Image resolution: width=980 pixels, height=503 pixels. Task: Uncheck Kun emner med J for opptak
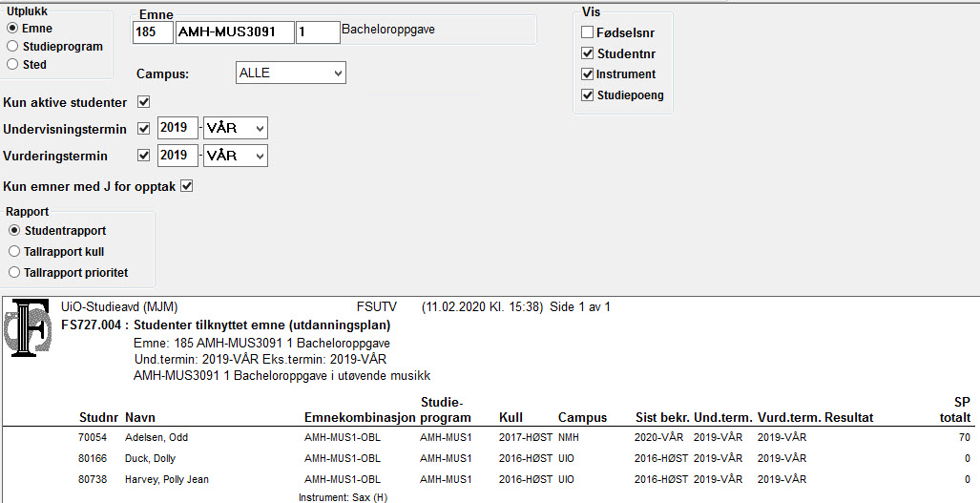click(186, 185)
